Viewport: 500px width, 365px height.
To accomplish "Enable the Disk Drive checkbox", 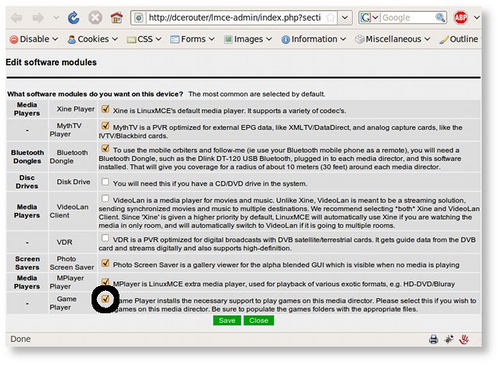I will [105, 182].
